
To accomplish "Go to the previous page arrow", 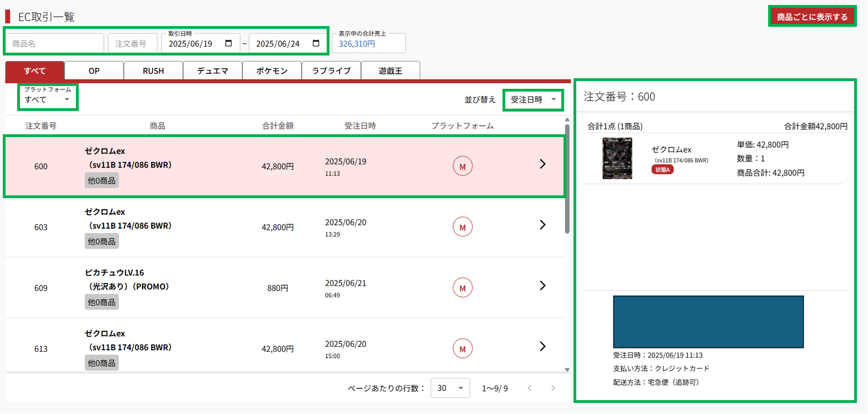I will tap(529, 388).
